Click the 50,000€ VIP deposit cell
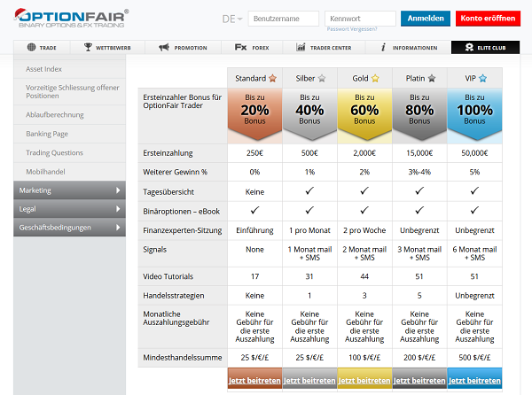Viewport: 532px width, 395px height. (x=474, y=153)
